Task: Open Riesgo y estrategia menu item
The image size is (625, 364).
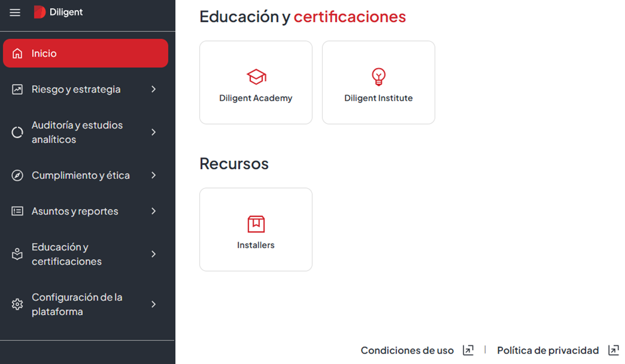Action: 85,89
